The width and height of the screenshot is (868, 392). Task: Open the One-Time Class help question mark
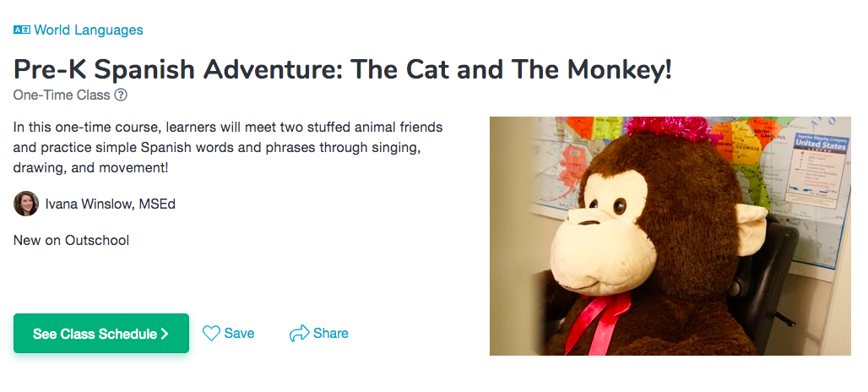click(121, 95)
